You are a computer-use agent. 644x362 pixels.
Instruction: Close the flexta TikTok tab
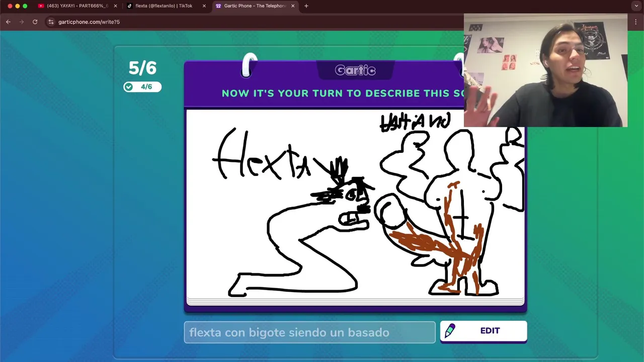click(204, 6)
